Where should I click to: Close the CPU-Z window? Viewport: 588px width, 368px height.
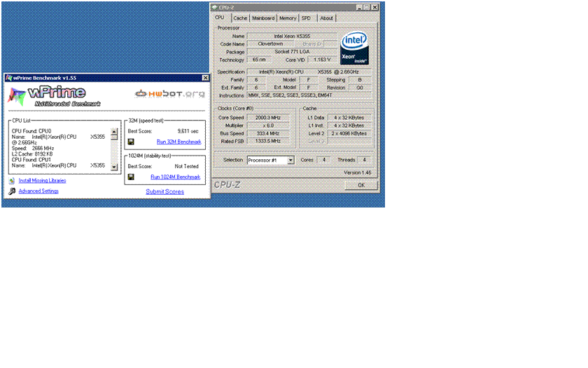[374, 7]
